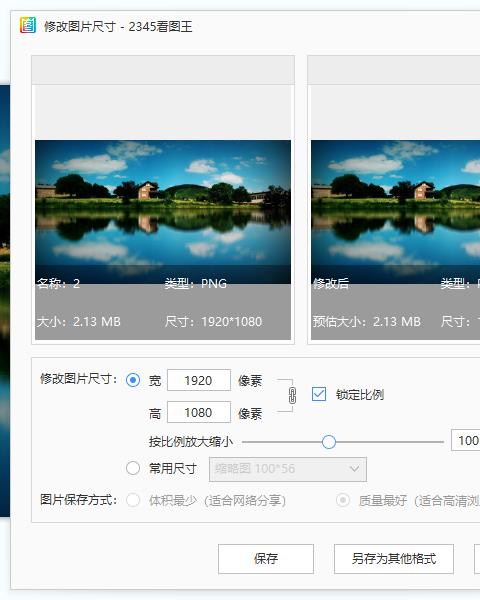Viewport: 480px width, 600px height.
Task: Click the 大小: 2.13 MB text
Action: pyautogui.click(x=79, y=321)
